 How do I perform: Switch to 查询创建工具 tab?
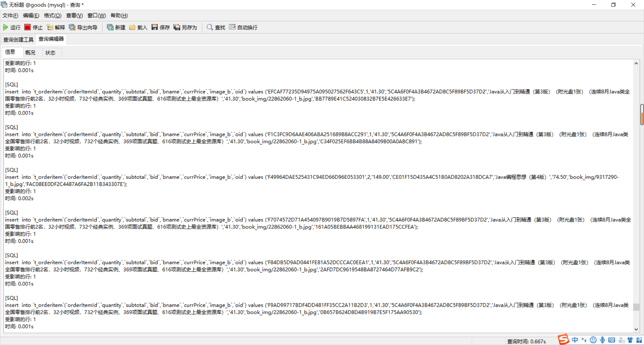tap(18, 40)
